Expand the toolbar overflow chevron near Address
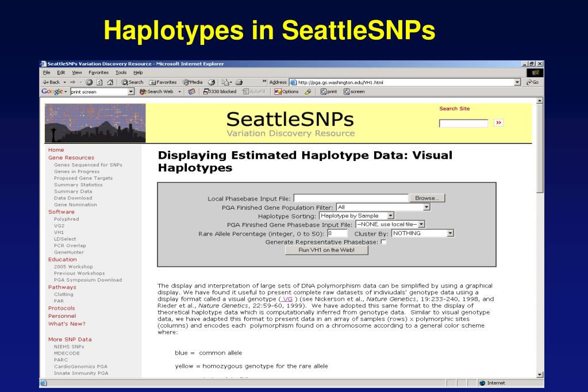Screen dimensions: 588x392 pyautogui.click(x=264, y=81)
